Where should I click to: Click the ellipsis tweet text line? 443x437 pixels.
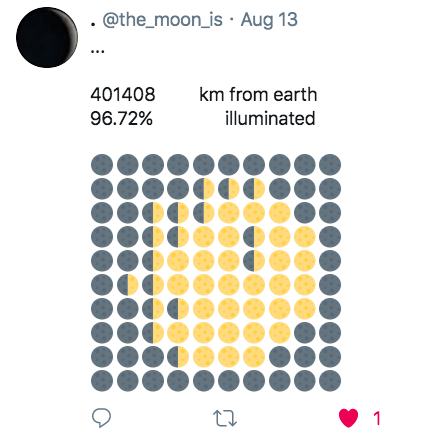tap(97, 52)
